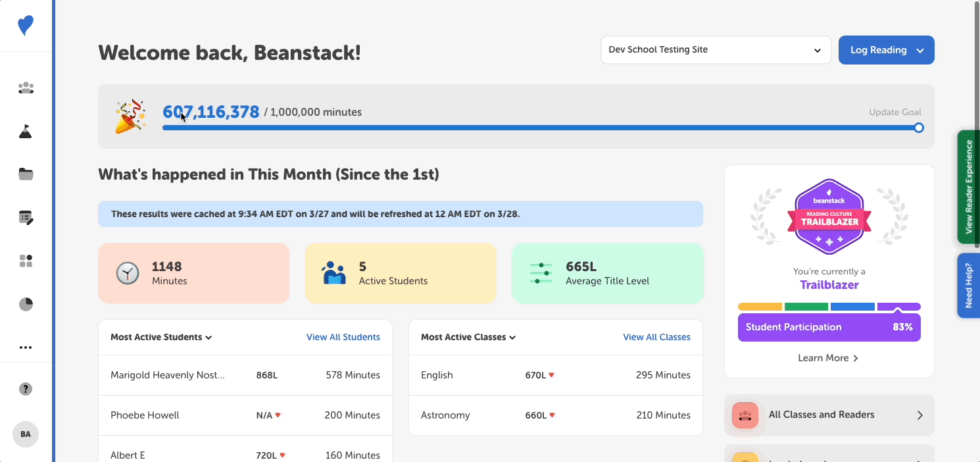Click the party popper emoji by the goal
This screenshot has width=980, height=462.
pyautogui.click(x=130, y=116)
